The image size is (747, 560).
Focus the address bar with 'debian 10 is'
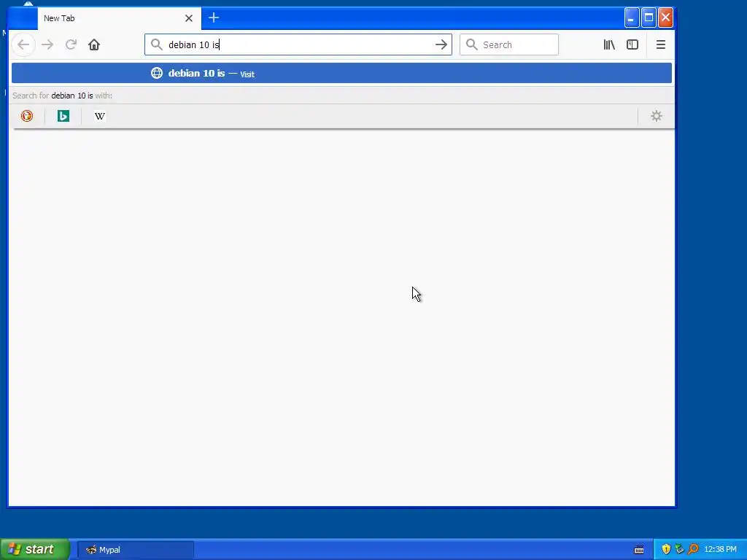pos(298,44)
